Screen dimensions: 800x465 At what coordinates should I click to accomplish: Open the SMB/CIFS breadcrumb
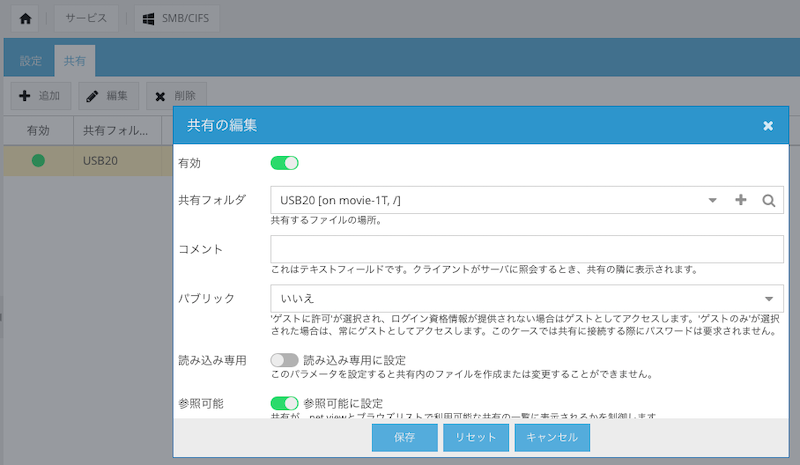pos(177,18)
